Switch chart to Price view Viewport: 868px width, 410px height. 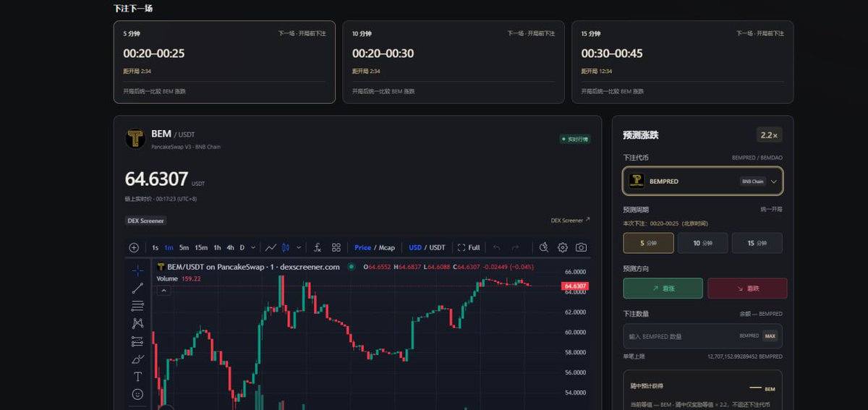click(x=362, y=247)
